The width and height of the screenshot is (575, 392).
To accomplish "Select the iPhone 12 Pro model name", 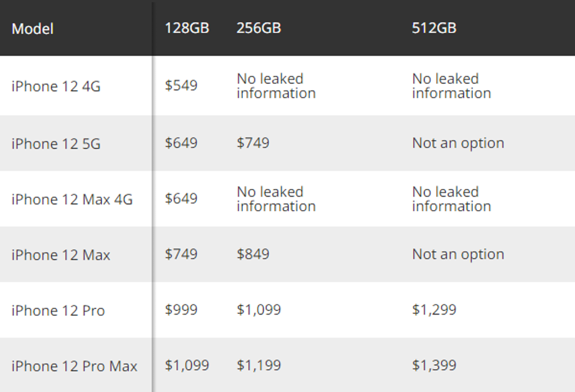I will [58, 310].
